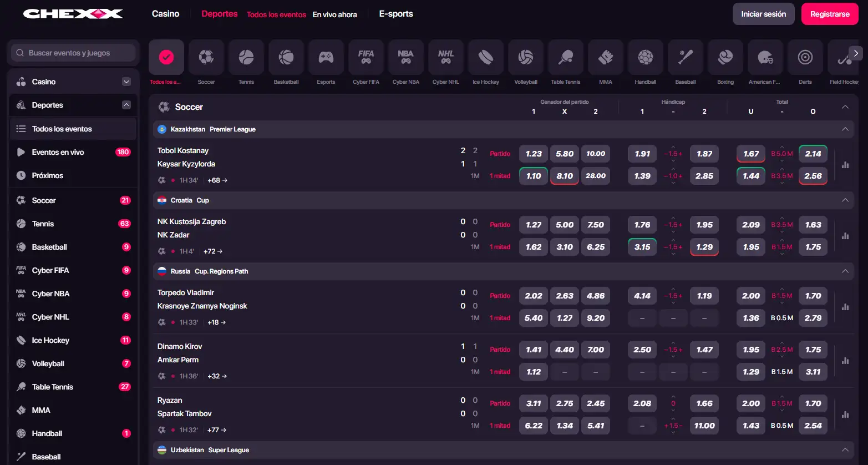Choose Basketball icon in sports carousel
Viewport: 868px width, 465px height.
(286, 57)
